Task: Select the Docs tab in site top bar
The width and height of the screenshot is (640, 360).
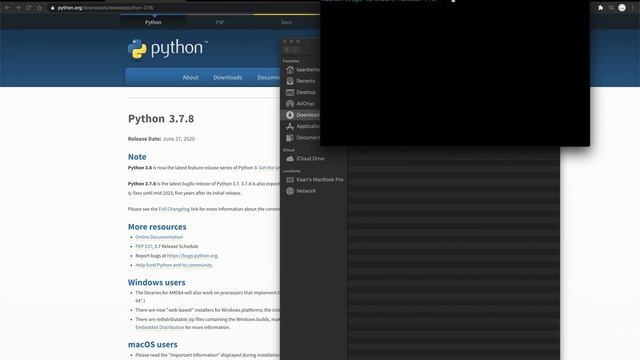Action: pos(287,22)
